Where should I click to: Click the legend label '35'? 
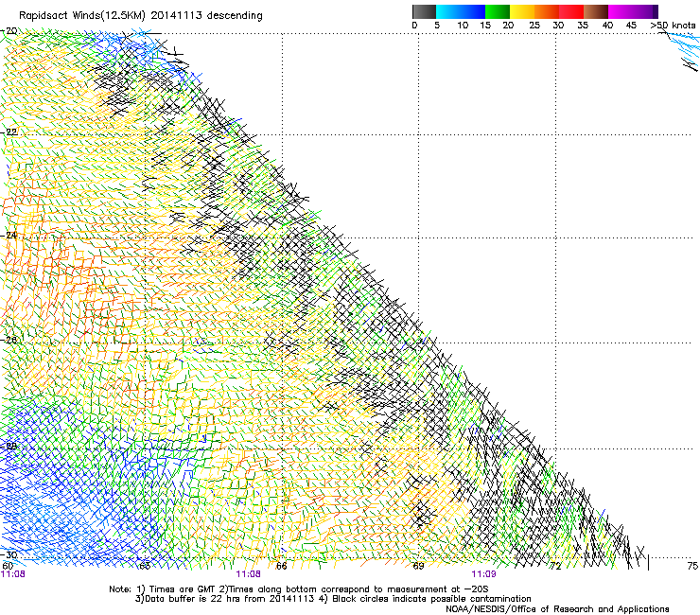(x=583, y=26)
